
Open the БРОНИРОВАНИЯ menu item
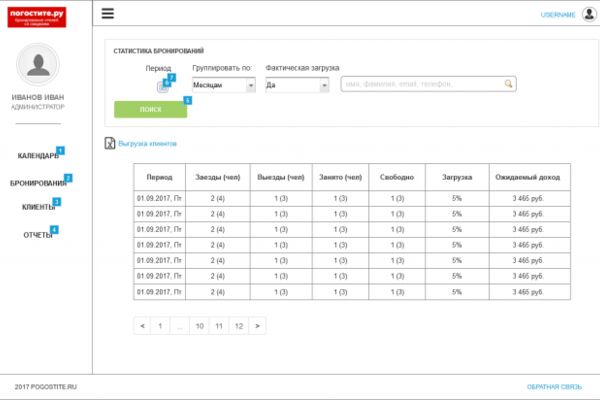38,183
